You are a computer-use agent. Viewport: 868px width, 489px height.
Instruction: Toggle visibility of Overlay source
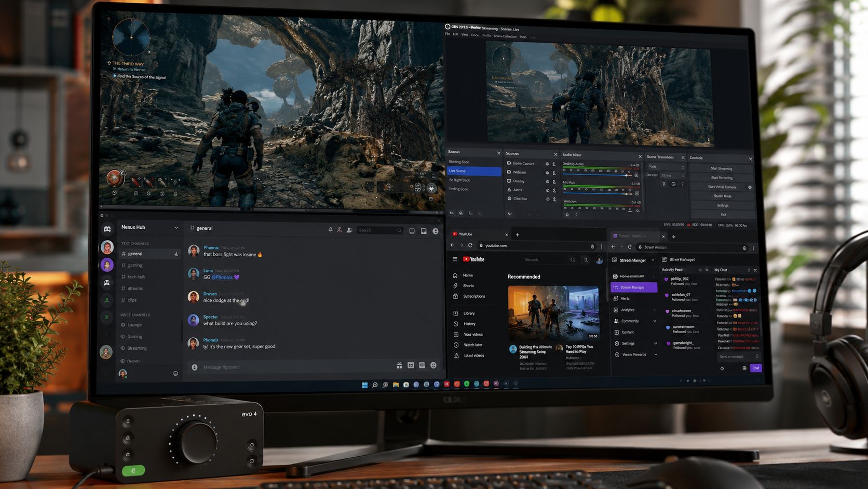tap(547, 181)
